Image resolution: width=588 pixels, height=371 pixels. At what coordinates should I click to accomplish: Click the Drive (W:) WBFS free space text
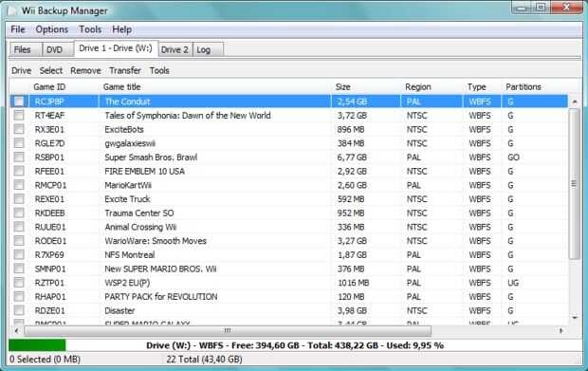[x=295, y=345]
